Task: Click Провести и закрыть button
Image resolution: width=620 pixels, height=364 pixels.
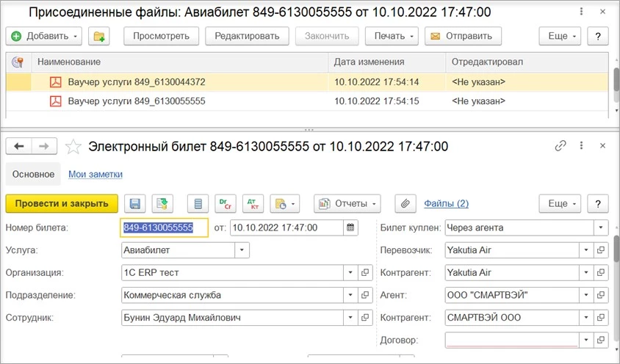Action: (62, 203)
